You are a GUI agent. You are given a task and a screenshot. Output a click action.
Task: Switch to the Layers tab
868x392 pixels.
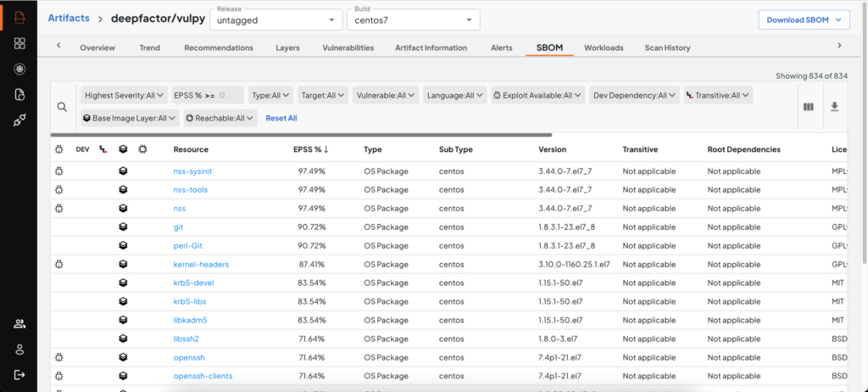(x=288, y=48)
